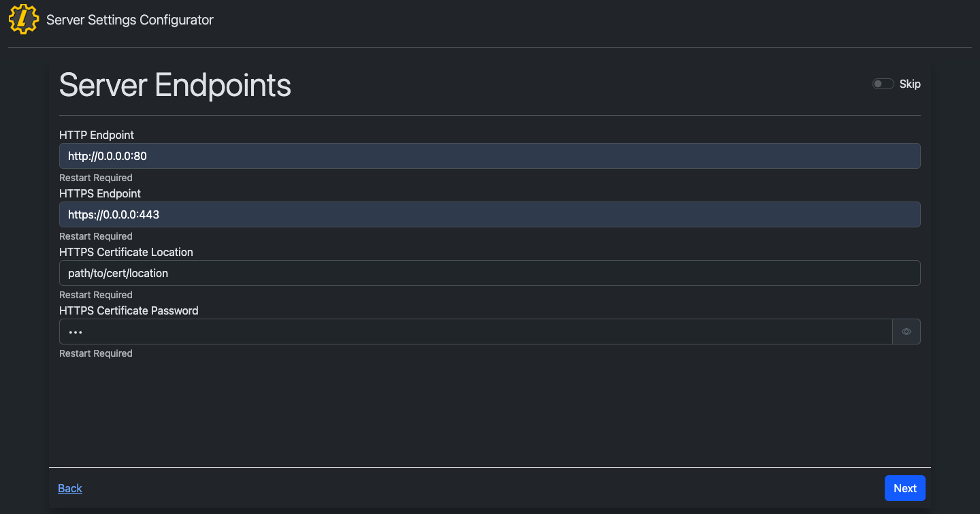Click Restart Required note under Certificate Password

(96, 353)
